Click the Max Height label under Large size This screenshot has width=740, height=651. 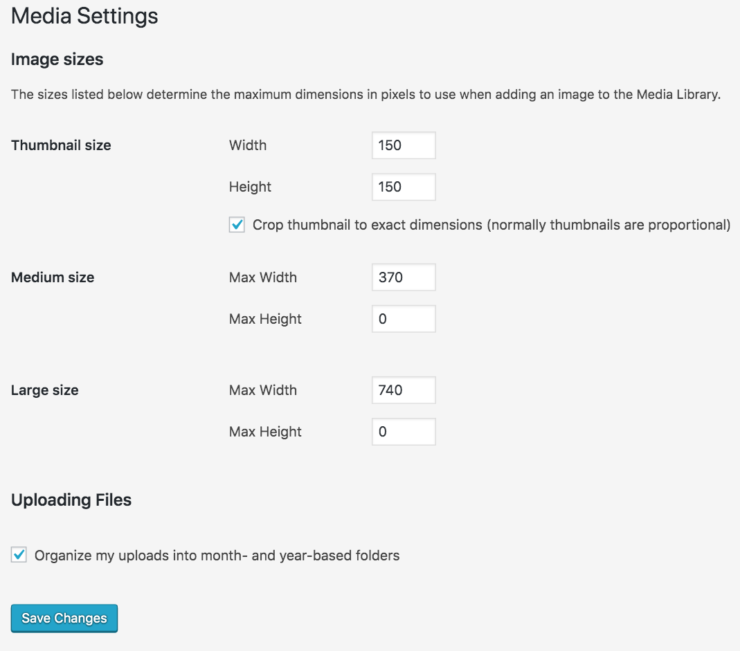[x=265, y=432]
